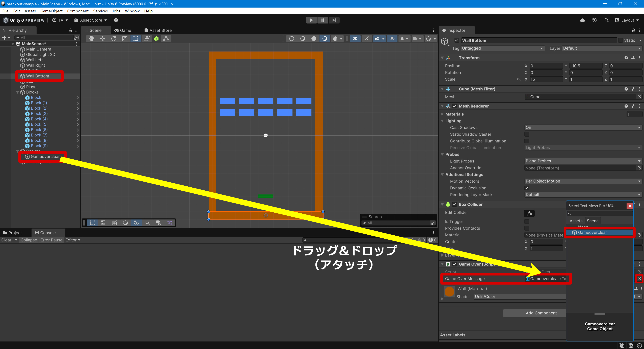Open object picker for Game Over Message
The image size is (644, 349).
click(x=639, y=279)
